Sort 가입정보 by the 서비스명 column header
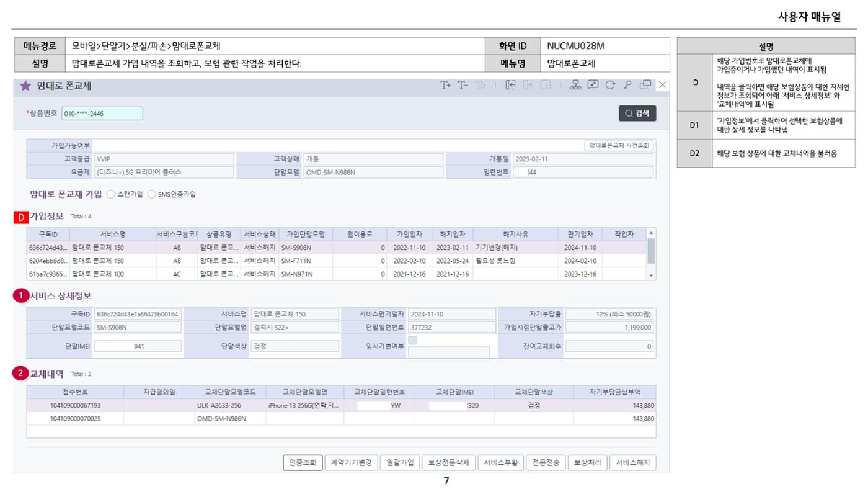Image resolution: width=868 pixels, height=489 pixels. (113, 234)
